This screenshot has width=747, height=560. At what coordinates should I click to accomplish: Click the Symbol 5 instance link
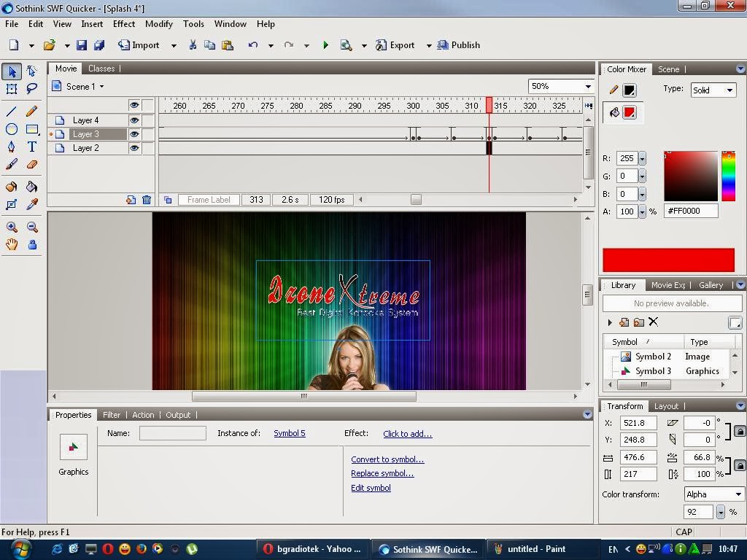pyautogui.click(x=289, y=433)
